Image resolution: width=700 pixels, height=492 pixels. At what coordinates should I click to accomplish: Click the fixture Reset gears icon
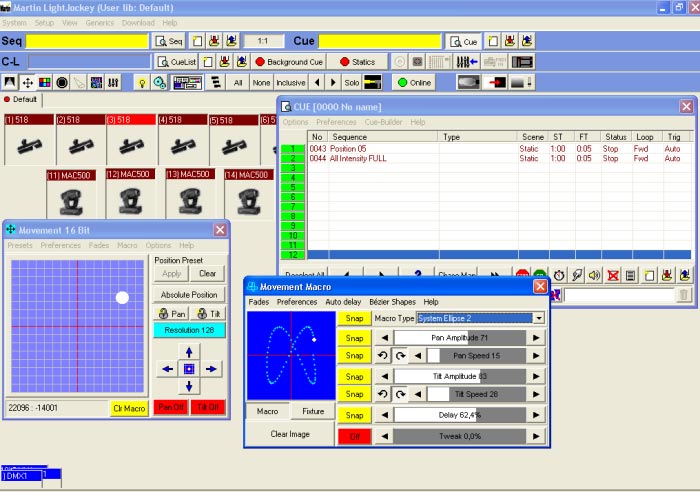(x=159, y=83)
